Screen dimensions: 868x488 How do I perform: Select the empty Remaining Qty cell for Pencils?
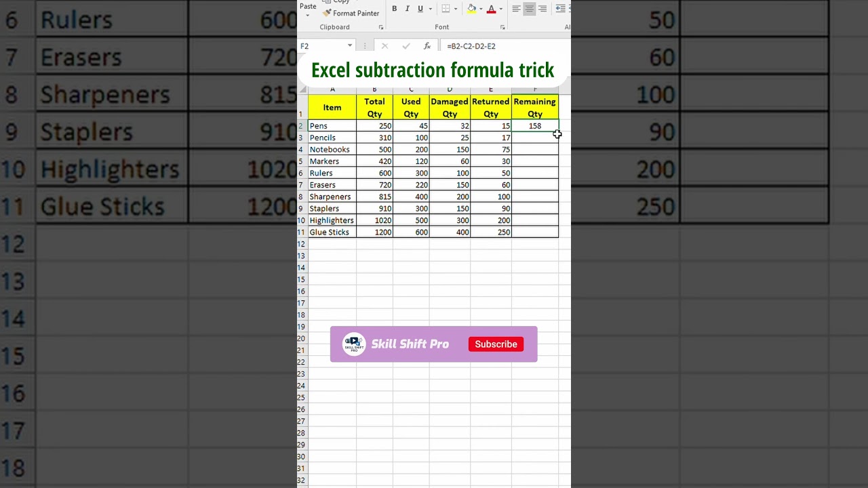tap(535, 138)
